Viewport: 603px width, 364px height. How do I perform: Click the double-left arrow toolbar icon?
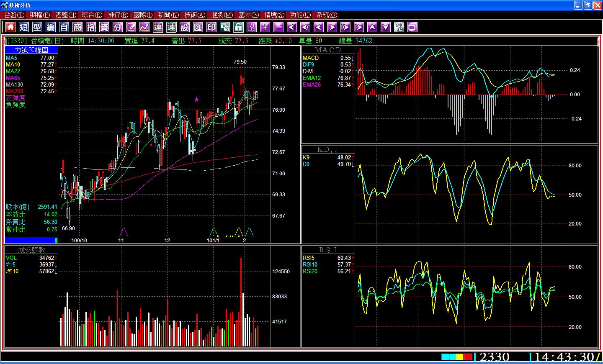[x=305, y=27]
